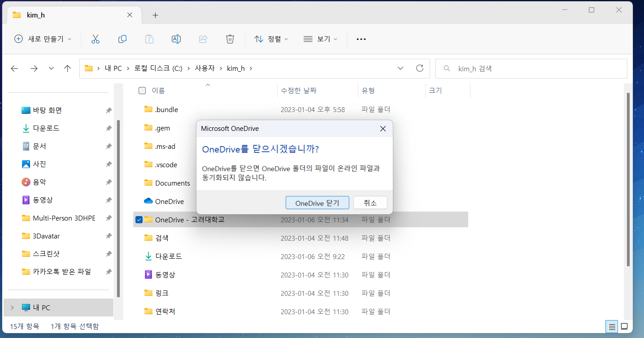Screen dimensions: 644x338
Task: Open 사진 in quick access sidebar
Action: [39, 164]
